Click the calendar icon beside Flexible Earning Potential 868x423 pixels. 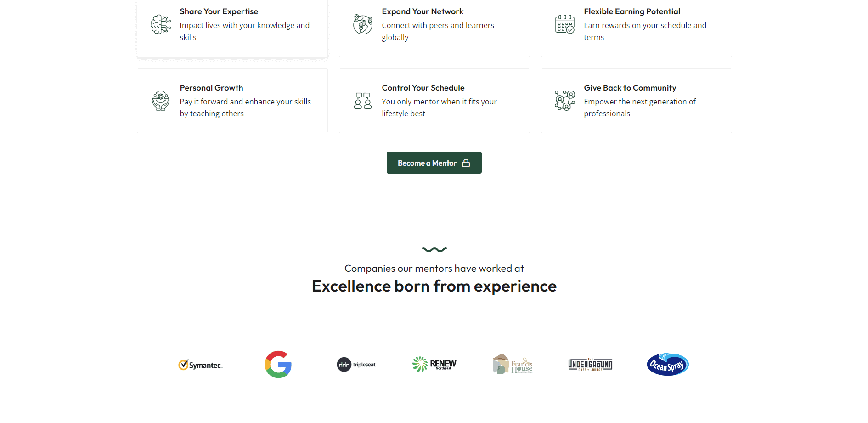(565, 24)
